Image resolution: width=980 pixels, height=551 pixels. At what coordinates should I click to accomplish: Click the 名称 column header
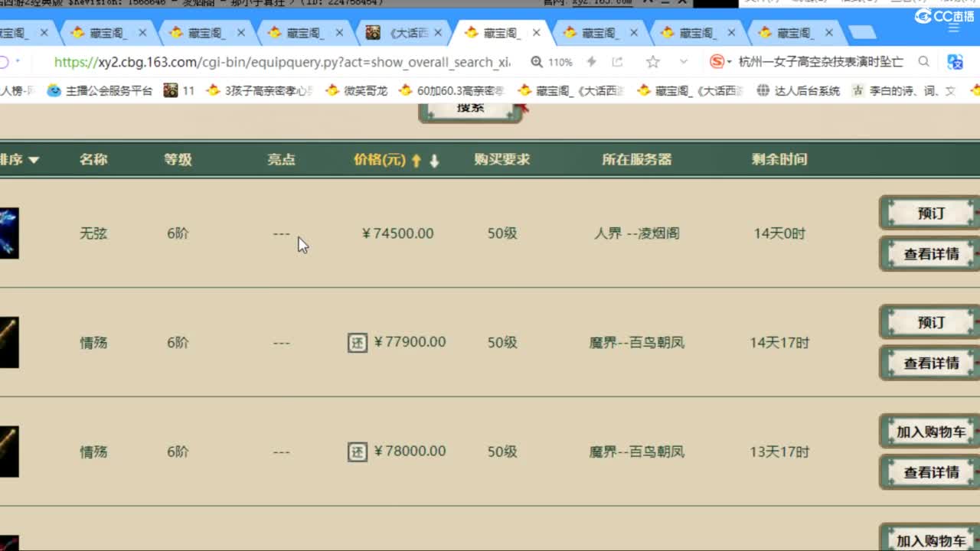pos(93,159)
